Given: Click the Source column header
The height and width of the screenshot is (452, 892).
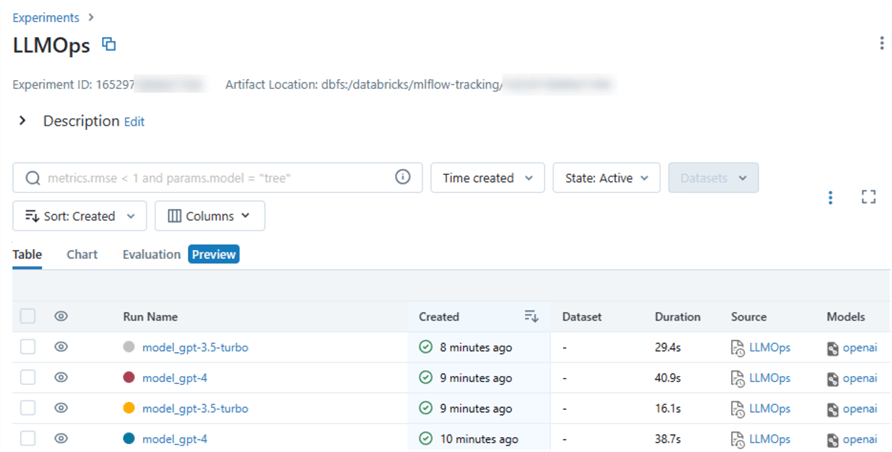Looking at the screenshot, I should pos(749,317).
